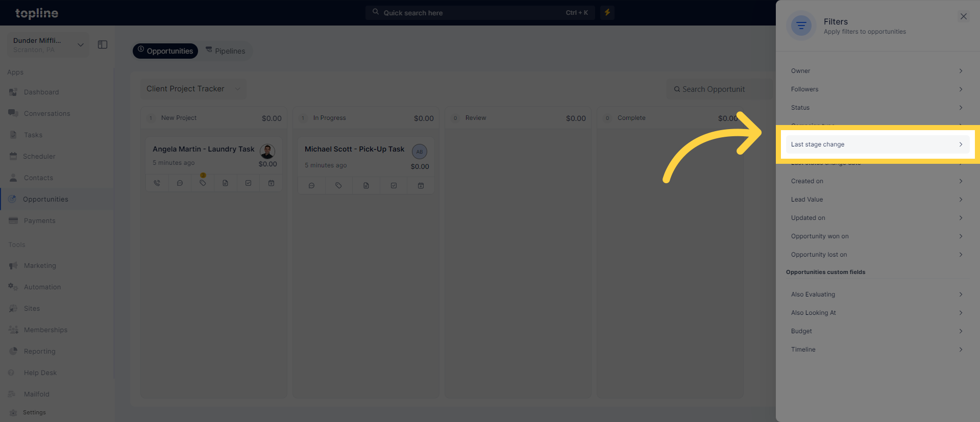Click the topline logo
Screen dimensions: 980x422
[x=37, y=13]
